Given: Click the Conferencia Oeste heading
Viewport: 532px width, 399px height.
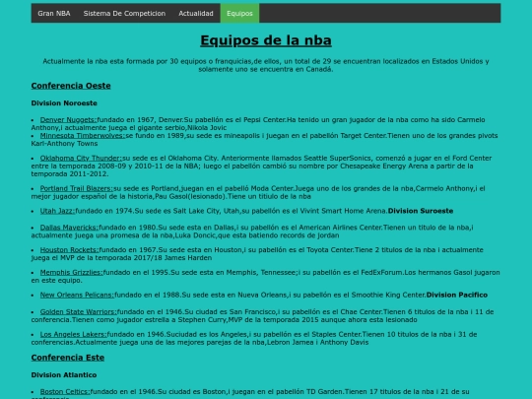Looking at the screenshot, I should pos(71,86).
